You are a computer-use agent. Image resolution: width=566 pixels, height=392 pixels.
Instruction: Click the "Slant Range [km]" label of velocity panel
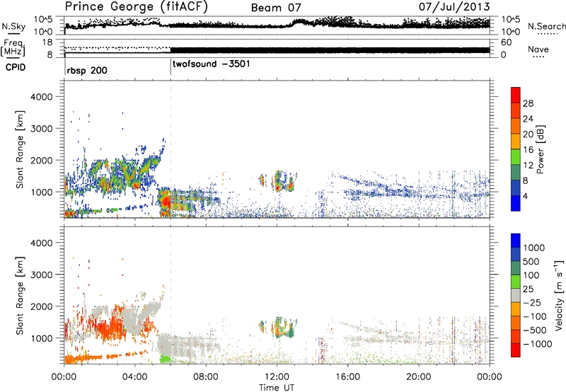[20, 296]
